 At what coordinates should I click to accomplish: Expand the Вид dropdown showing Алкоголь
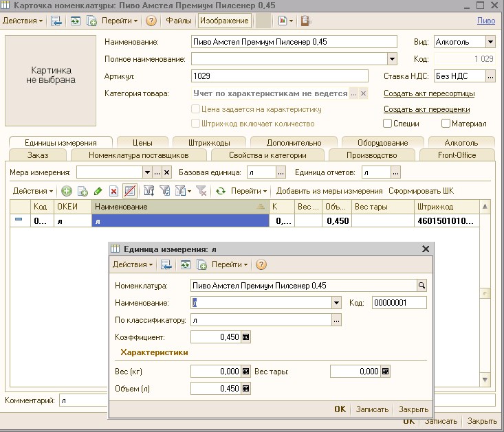(490, 42)
